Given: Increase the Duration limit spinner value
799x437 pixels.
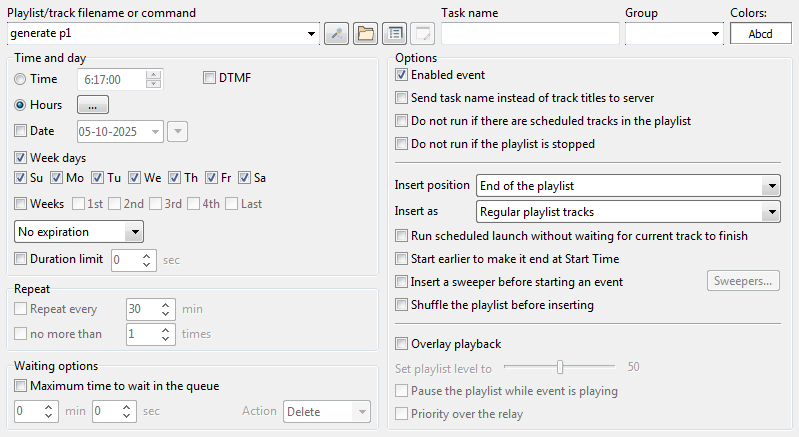Looking at the screenshot, I should tap(148, 255).
